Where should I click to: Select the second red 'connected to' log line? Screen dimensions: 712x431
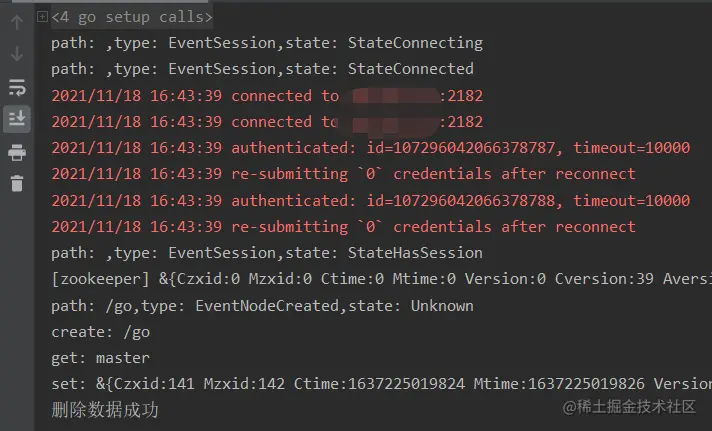coord(267,122)
